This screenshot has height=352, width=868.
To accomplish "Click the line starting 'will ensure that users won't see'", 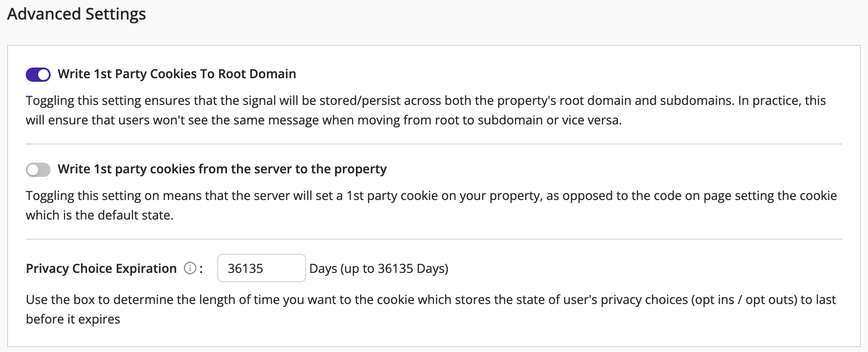I will pyautogui.click(x=324, y=120).
